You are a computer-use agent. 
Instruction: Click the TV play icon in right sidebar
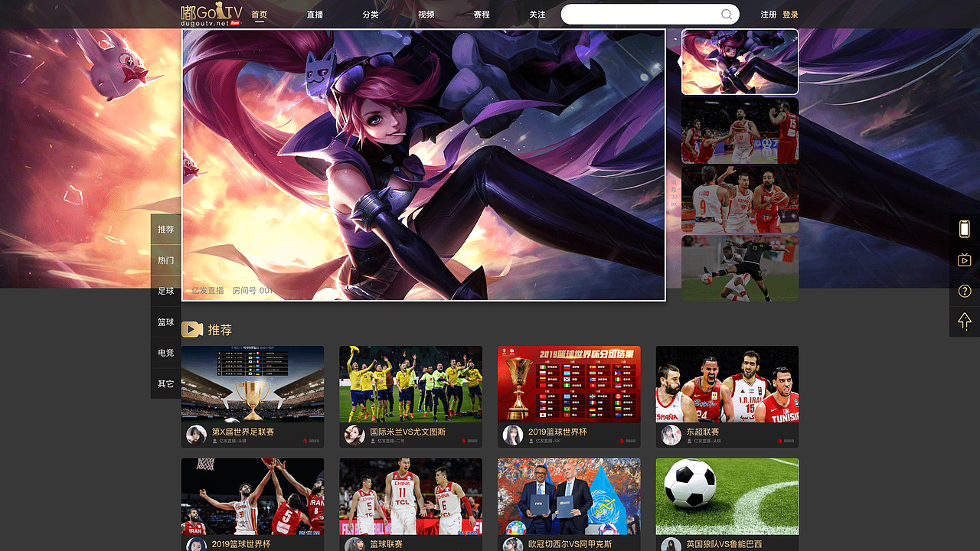pos(965,260)
